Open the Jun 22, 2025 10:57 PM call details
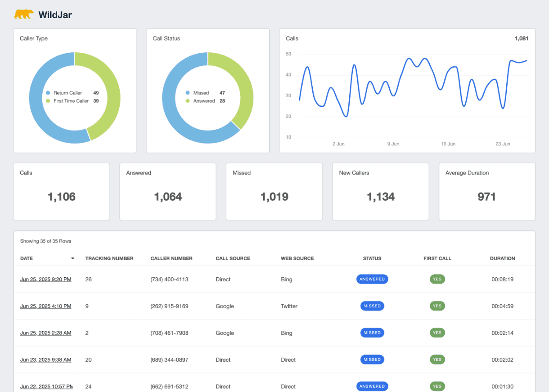Screen dimensions: 549x392 (x=45, y=386)
